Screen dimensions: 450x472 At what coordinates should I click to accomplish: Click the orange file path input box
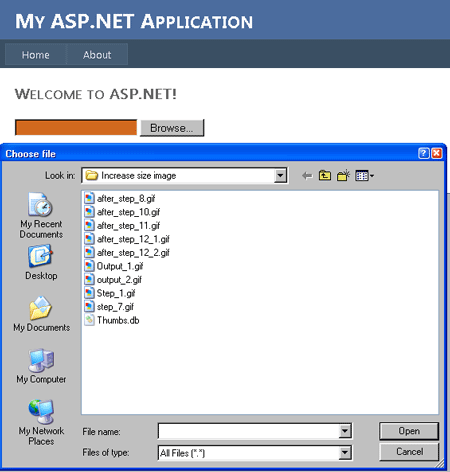tap(76, 128)
